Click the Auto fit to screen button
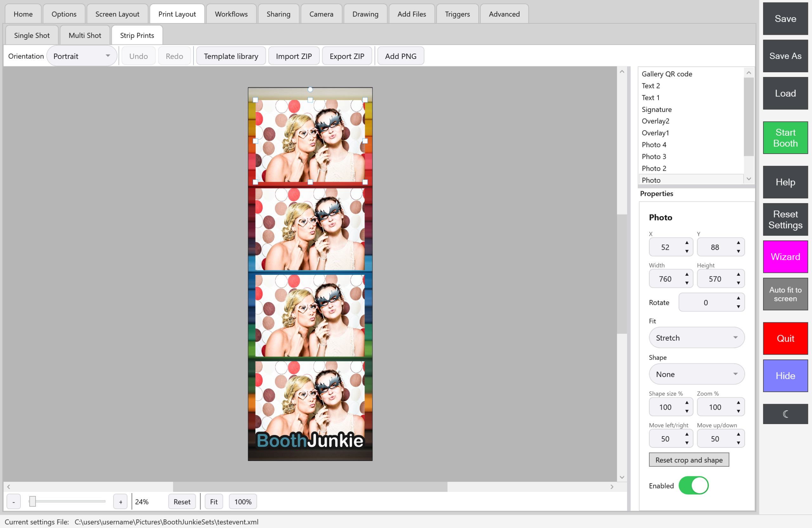 click(785, 294)
